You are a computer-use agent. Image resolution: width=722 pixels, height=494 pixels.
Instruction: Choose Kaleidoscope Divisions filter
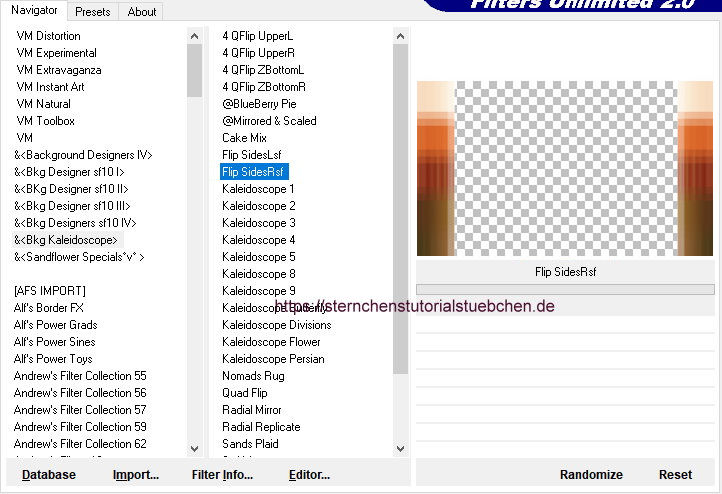click(x=277, y=325)
